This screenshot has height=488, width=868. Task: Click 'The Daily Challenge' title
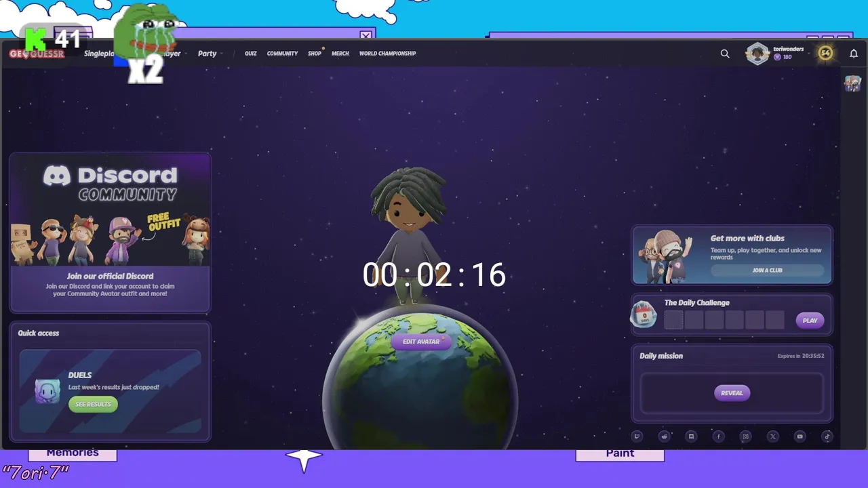697,303
